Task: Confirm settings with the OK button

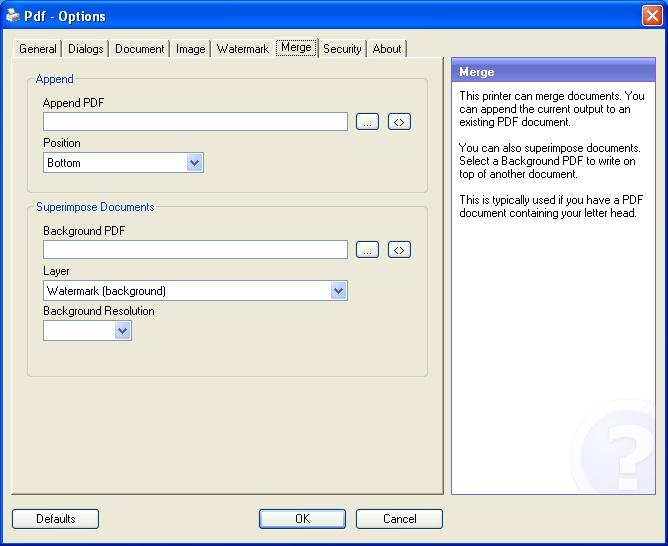Action: pos(302,519)
